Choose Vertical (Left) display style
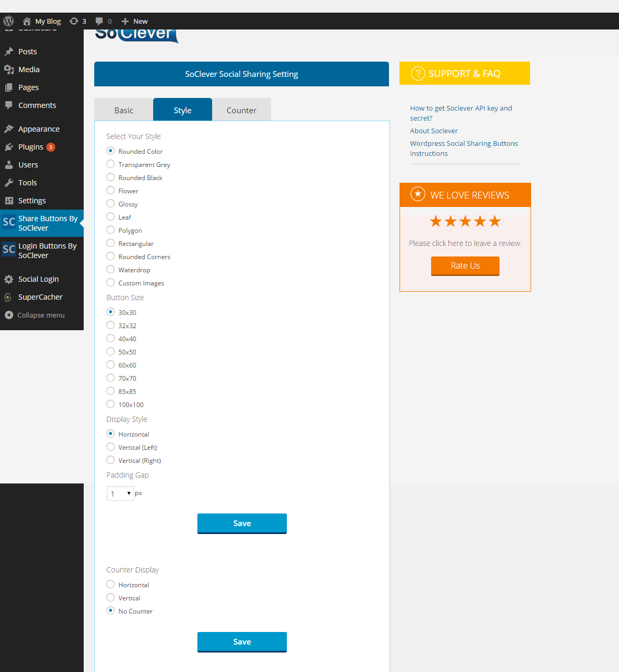Image resolution: width=619 pixels, height=672 pixels. coord(111,447)
